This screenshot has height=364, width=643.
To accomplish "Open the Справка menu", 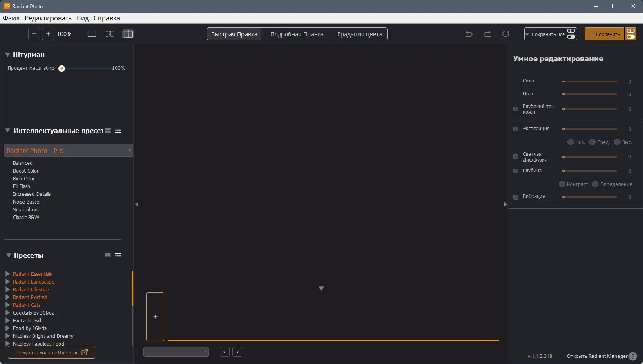I will [x=107, y=18].
